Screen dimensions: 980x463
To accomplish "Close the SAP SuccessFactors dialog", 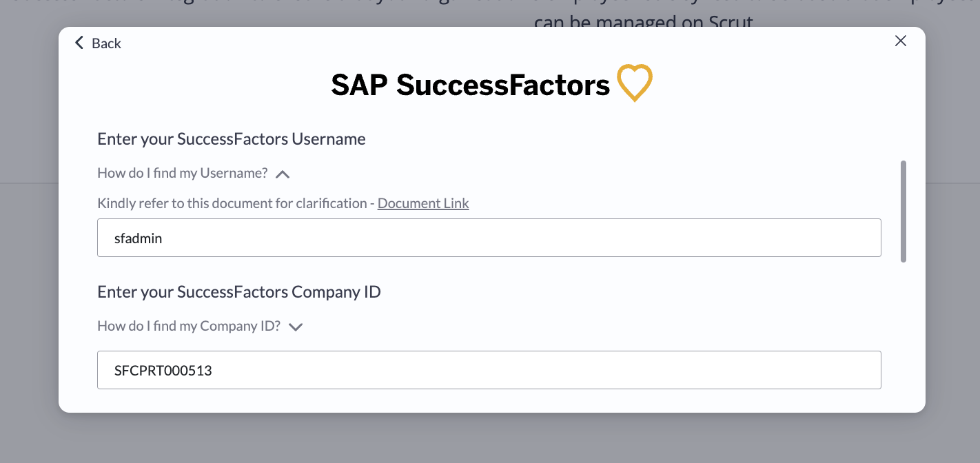I will (900, 41).
